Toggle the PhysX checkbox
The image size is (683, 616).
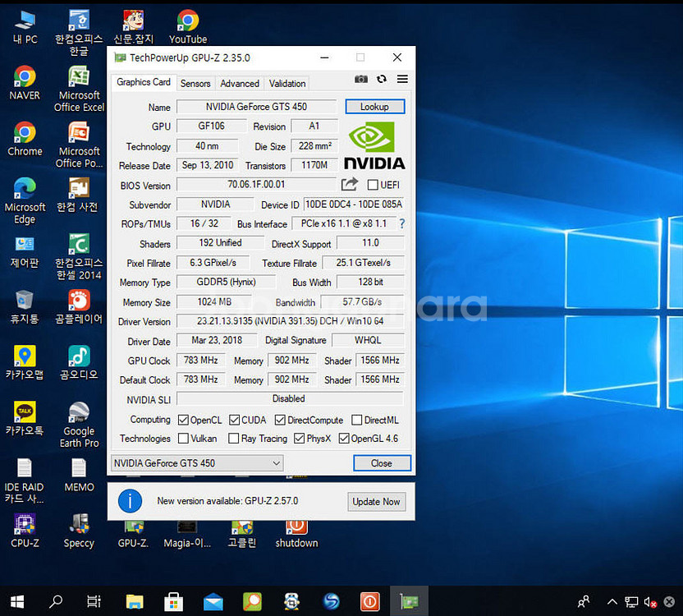(x=300, y=438)
